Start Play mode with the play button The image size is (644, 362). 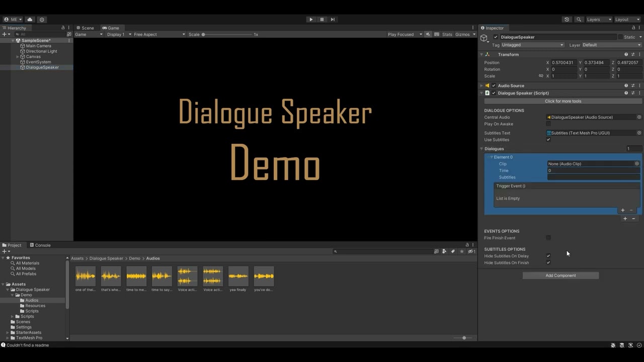tap(311, 20)
